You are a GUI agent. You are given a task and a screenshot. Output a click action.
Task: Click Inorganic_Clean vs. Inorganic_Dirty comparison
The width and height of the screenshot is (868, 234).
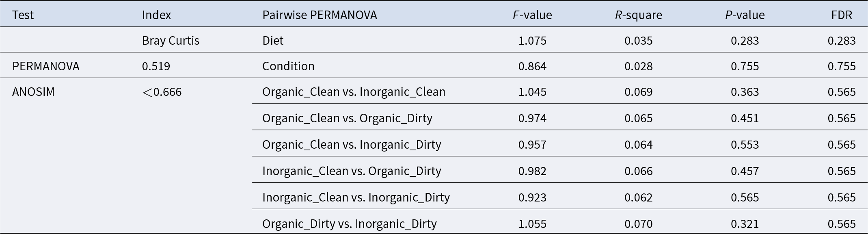click(x=356, y=197)
